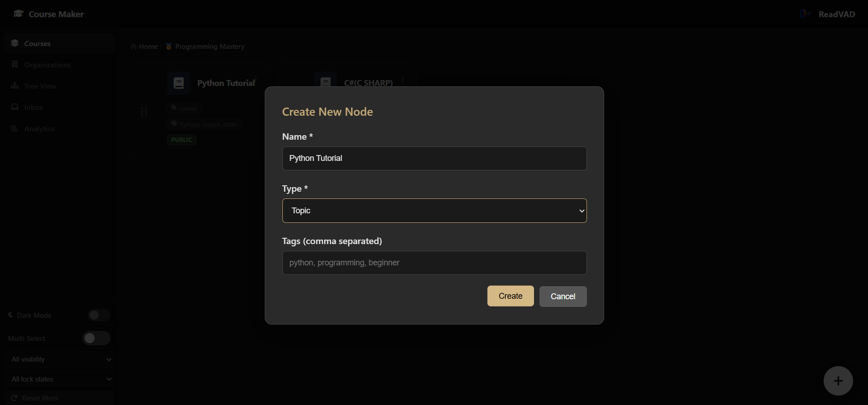Click the Create New Node heading
The height and width of the screenshot is (405, 868).
pos(328,112)
